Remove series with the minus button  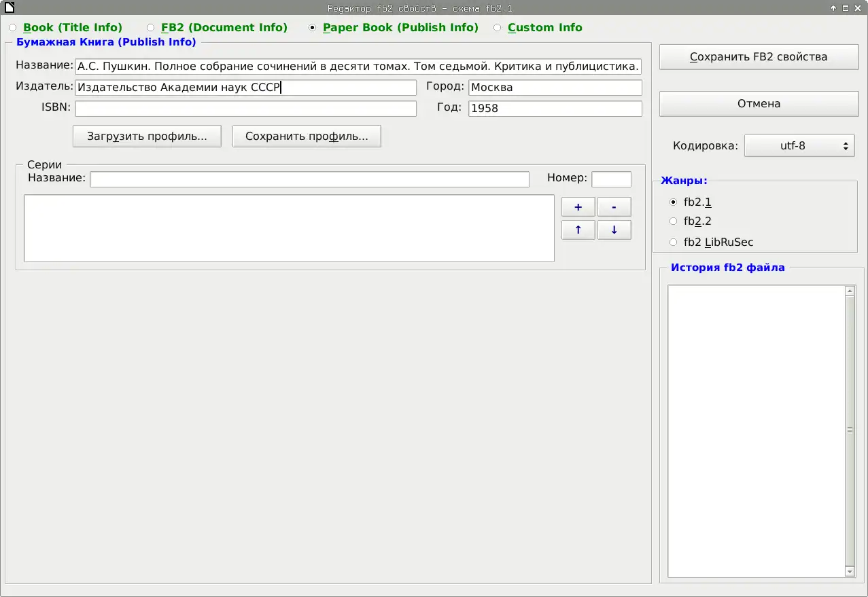pos(614,207)
